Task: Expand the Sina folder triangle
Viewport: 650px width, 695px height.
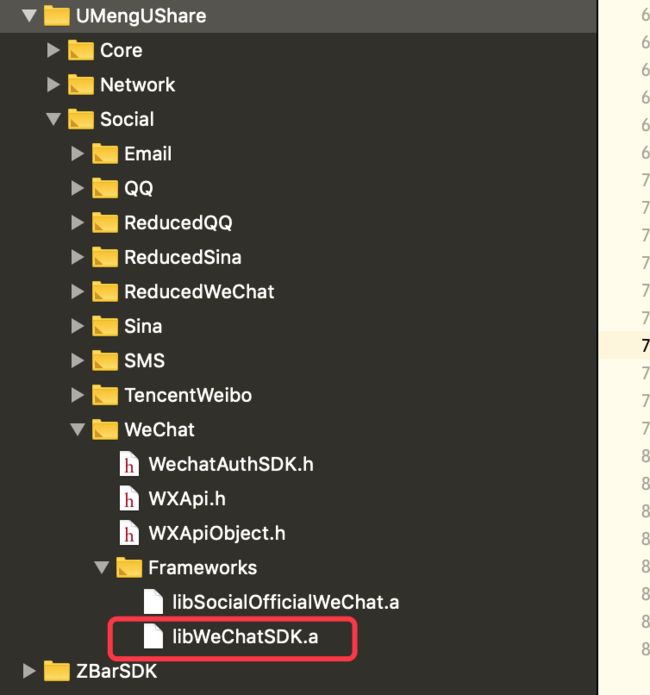Action: (78, 326)
